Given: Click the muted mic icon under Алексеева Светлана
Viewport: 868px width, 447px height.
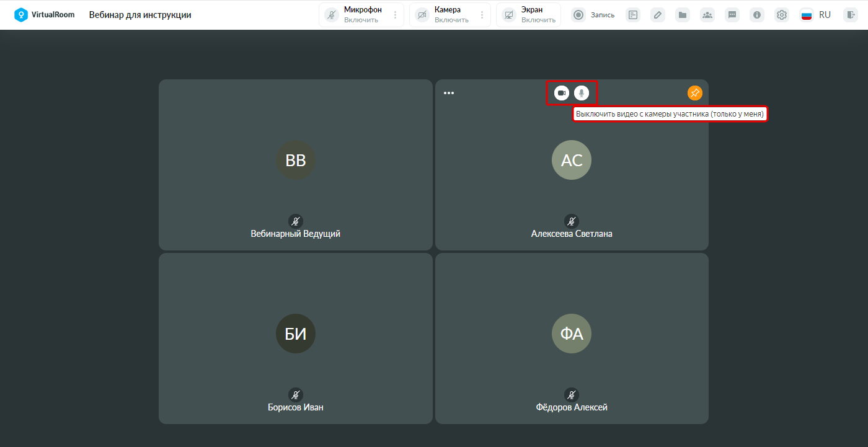Looking at the screenshot, I should point(572,221).
